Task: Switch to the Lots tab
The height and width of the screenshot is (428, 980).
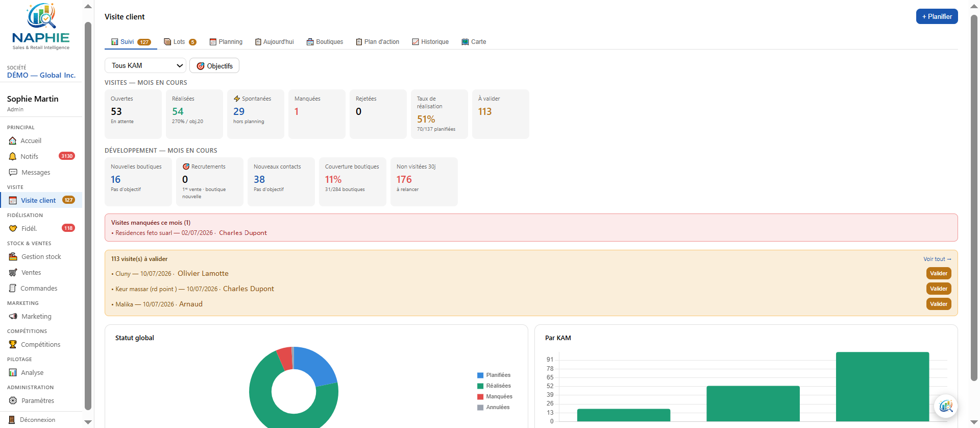Action: [x=180, y=42]
